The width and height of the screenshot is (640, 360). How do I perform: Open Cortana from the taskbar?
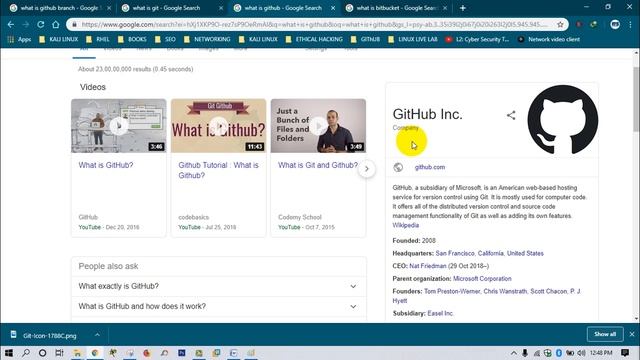pos(42,353)
